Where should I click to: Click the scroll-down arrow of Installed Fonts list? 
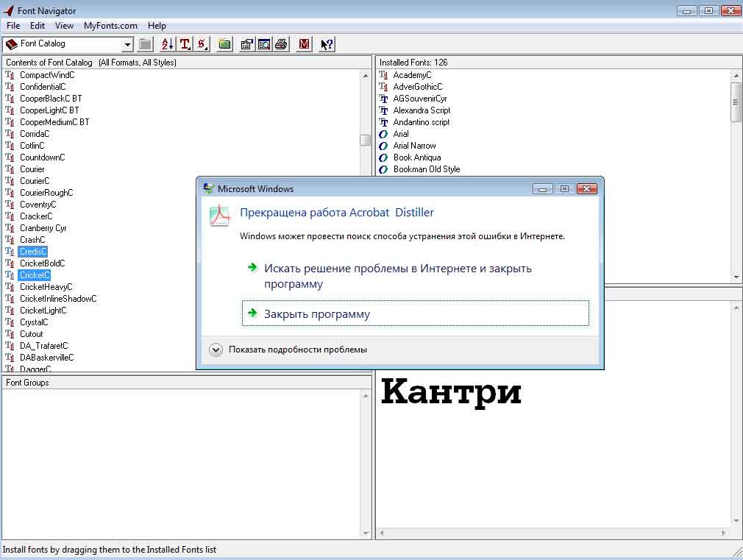(x=736, y=277)
